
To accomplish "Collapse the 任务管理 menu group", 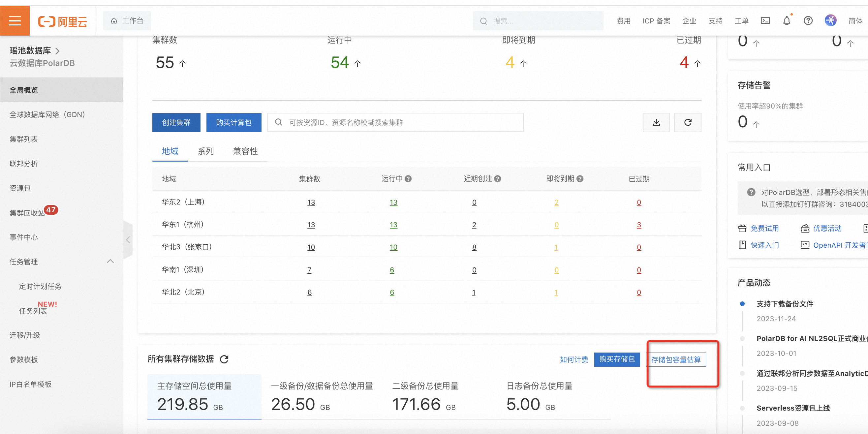I will click(110, 261).
